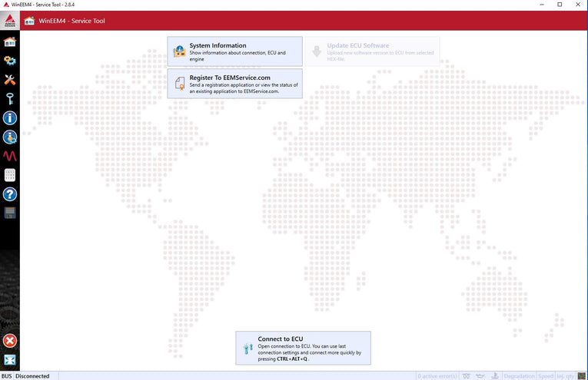Click the key icon in the sidebar

point(10,98)
